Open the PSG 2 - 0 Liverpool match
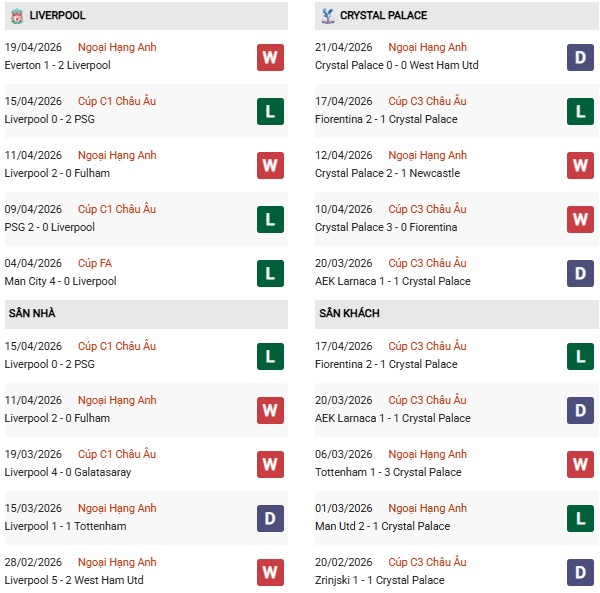The height and width of the screenshot is (593, 600). (x=49, y=227)
